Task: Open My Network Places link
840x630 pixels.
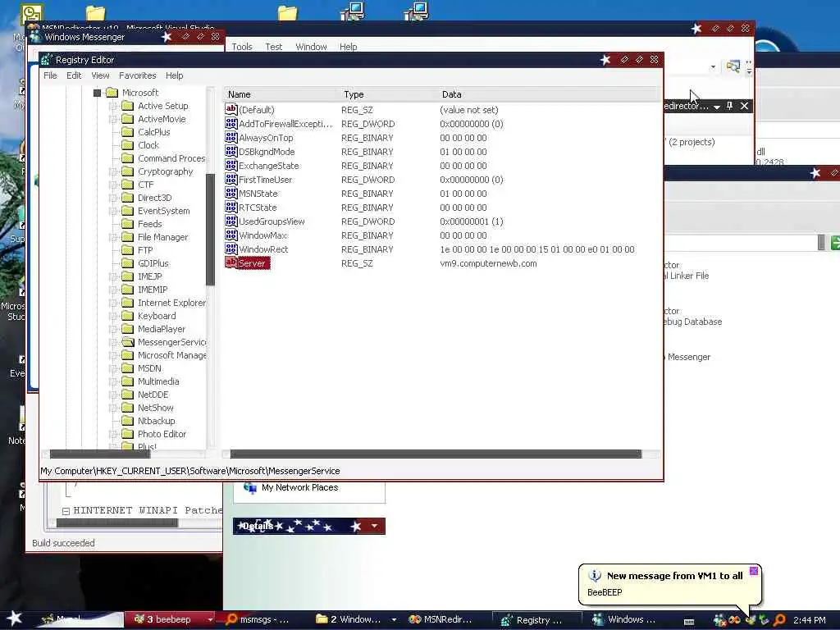Action: pyautogui.click(x=299, y=487)
